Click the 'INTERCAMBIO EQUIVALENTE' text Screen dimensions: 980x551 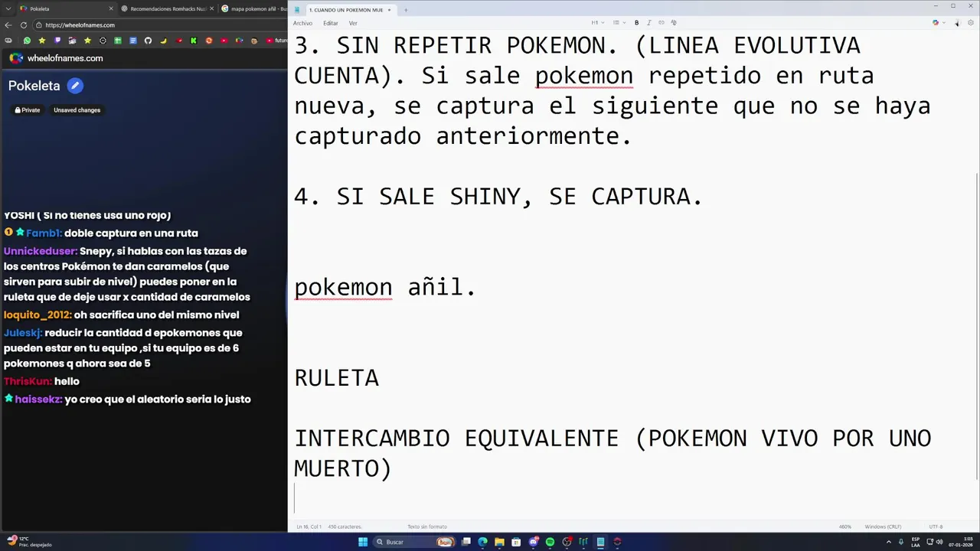tap(456, 439)
